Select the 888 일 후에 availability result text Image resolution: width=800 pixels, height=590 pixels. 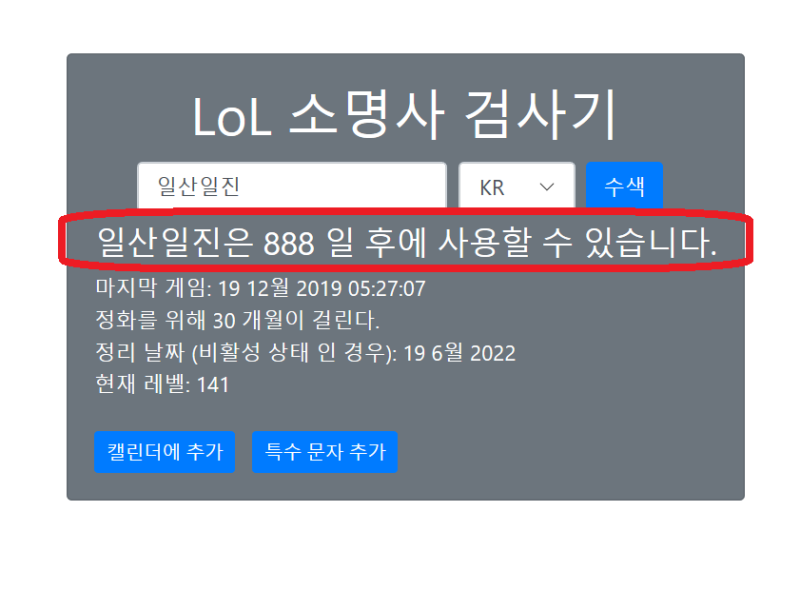(407, 242)
